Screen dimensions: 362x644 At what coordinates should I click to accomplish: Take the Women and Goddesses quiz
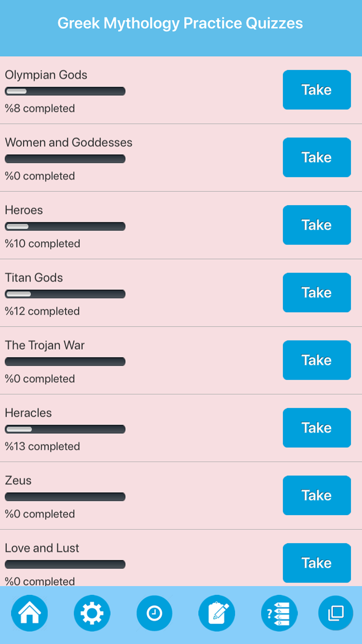tap(317, 157)
